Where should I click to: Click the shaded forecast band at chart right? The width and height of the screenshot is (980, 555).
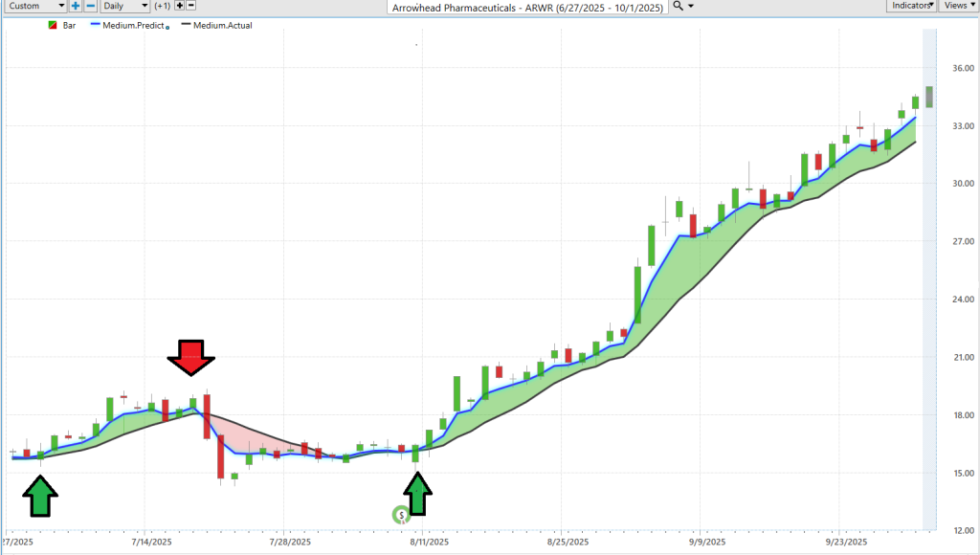pos(929,279)
